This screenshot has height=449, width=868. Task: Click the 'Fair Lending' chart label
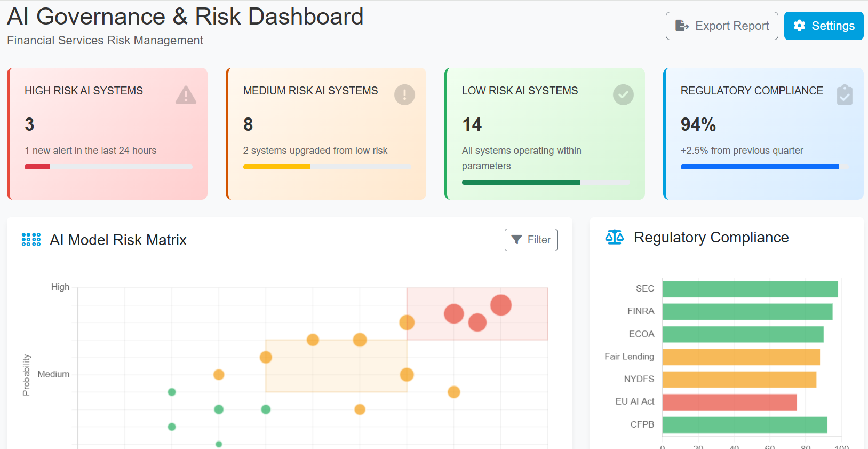click(630, 357)
